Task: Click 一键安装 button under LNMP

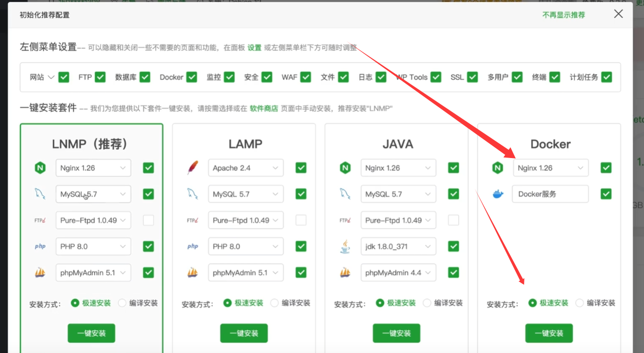Action: pyautogui.click(x=91, y=333)
